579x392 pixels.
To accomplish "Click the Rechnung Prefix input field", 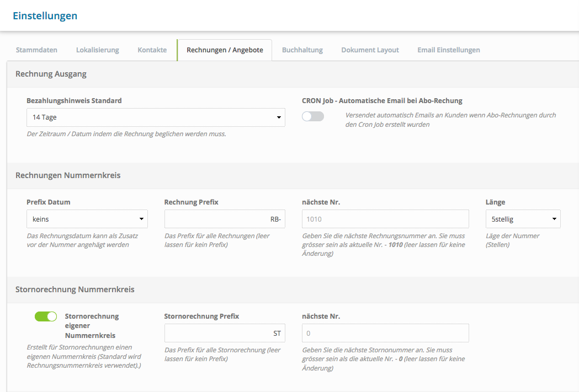I will pos(225,219).
